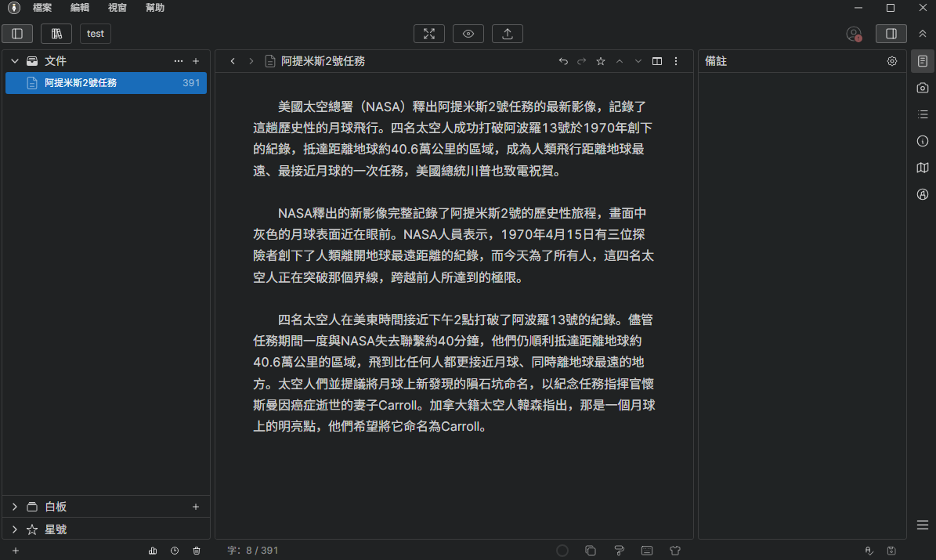Screen dimensions: 936x560
Task: Toggle the typewriter keyboard icon
Action: pos(647,551)
